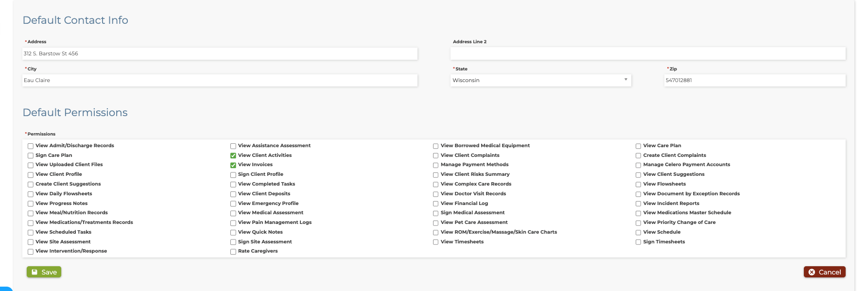Click the Address input field
868x291 pixels.
(x=220, y=53)
